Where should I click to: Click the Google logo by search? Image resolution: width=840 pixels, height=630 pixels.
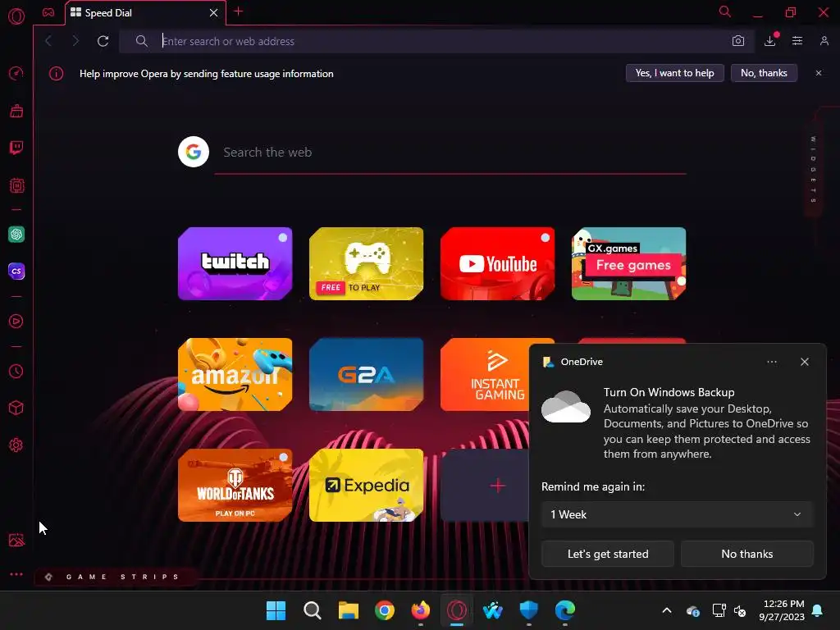[x=194, y=152]
